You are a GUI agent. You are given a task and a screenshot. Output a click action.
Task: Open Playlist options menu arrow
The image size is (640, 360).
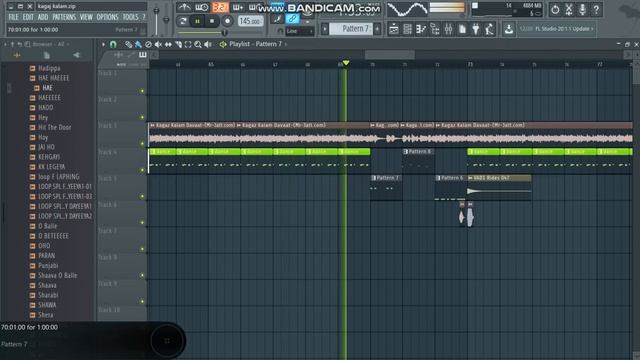[x=103, y=44]
